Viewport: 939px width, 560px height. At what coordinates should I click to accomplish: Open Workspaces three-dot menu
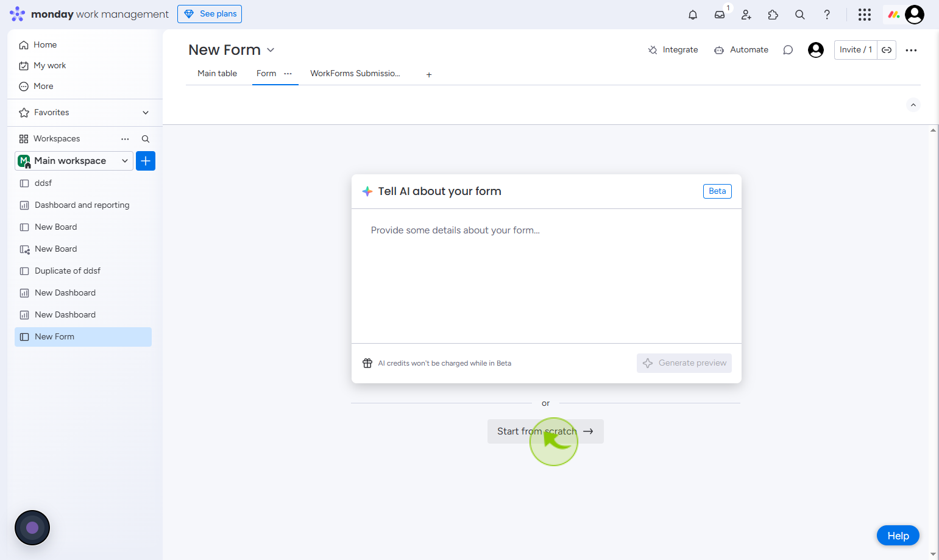pos(125,139)
